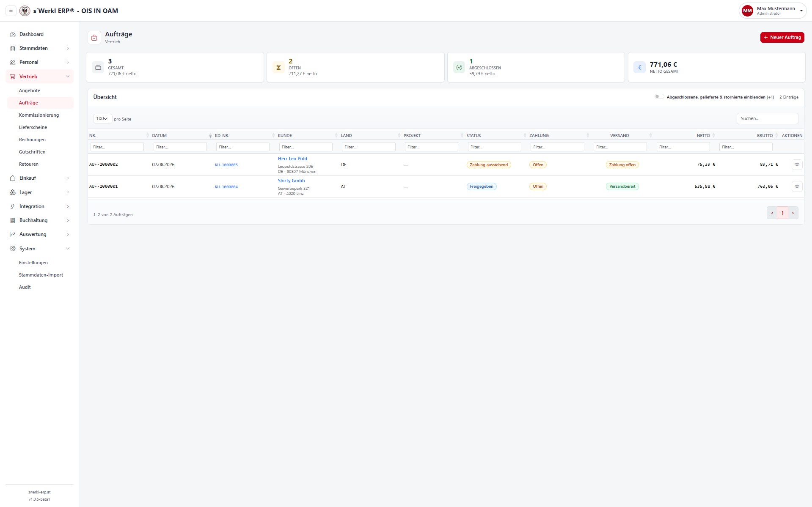Click the Personal people icon

[13, 62]
